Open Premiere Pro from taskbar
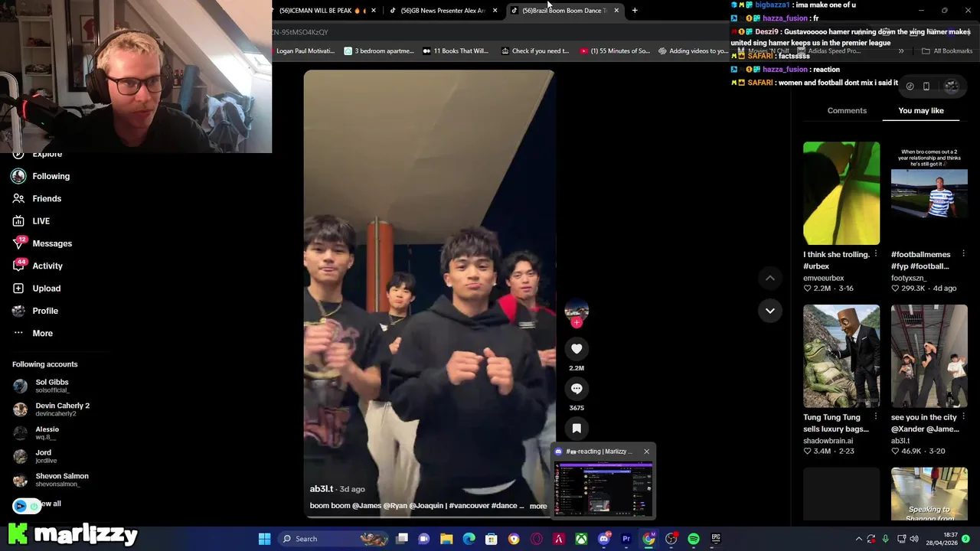Image resolution: width=980 pixels, height=551 pixels. pos(626,539)
